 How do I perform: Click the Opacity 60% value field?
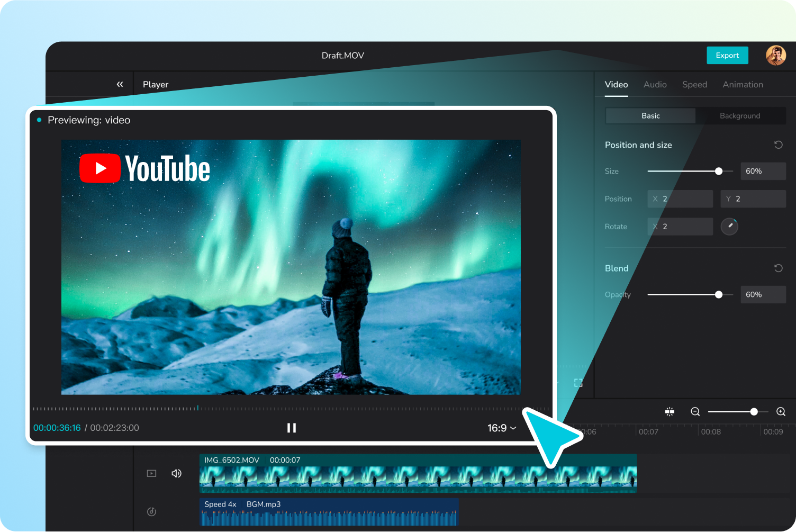pyautogui.click(x=763, y=294)
